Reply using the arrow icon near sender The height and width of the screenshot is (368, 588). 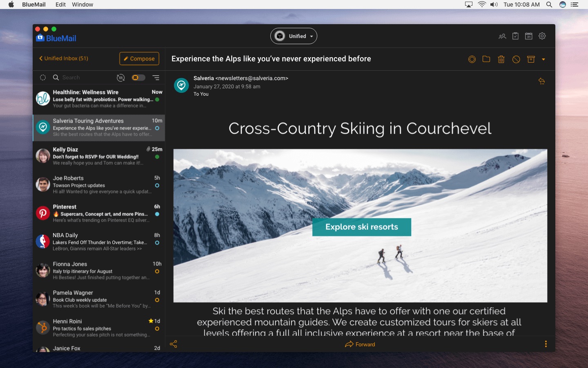(x=542, y=81)
